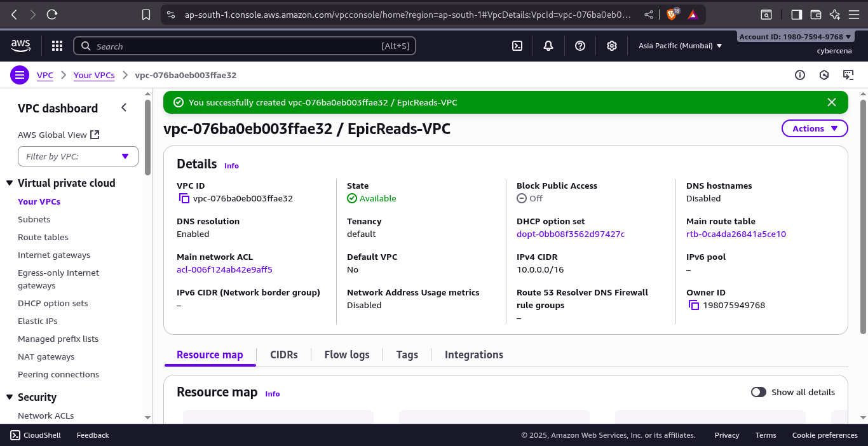Image resolution: width=868 pixels, height=446 pixels.
Task: Go back in the browser
Action: point(14,14)
